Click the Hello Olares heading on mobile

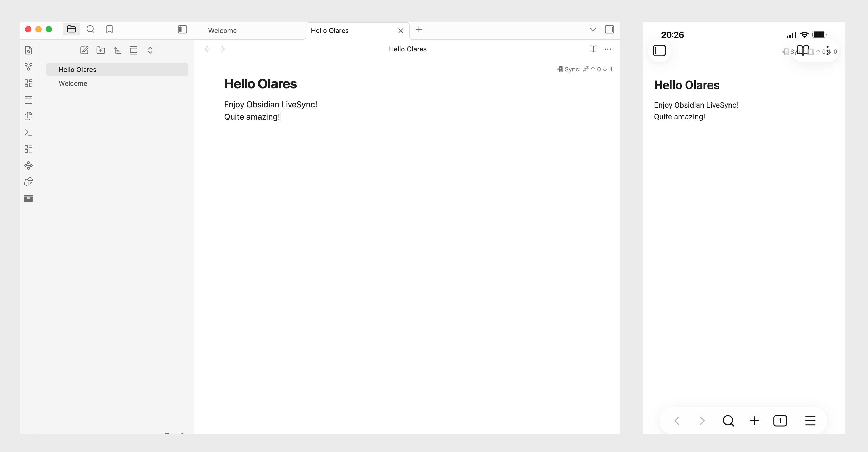click(x=686, y=85)
